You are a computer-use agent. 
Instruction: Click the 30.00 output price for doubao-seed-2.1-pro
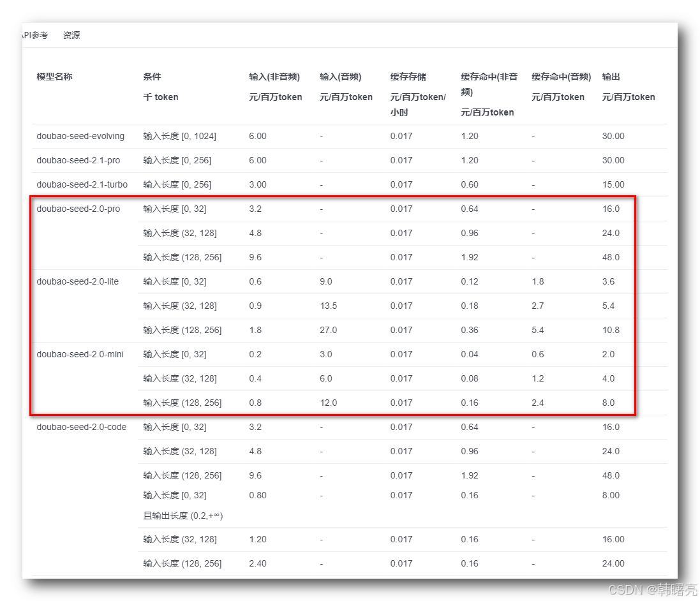pos(613,160)
